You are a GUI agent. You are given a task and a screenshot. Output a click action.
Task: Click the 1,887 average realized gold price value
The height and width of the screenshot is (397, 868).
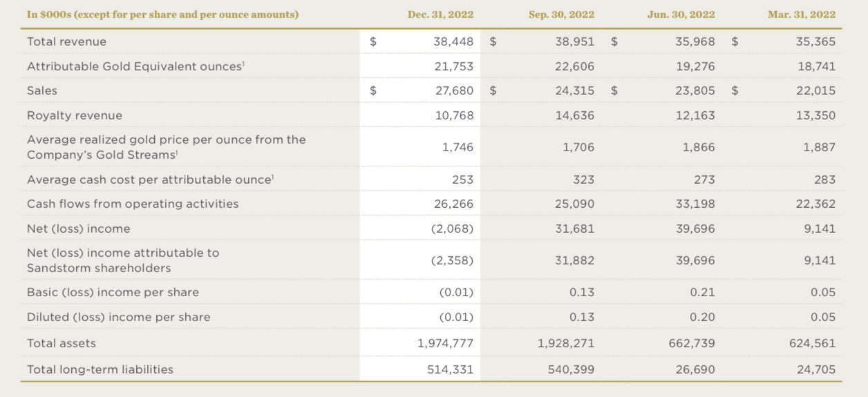click(820, 147)
